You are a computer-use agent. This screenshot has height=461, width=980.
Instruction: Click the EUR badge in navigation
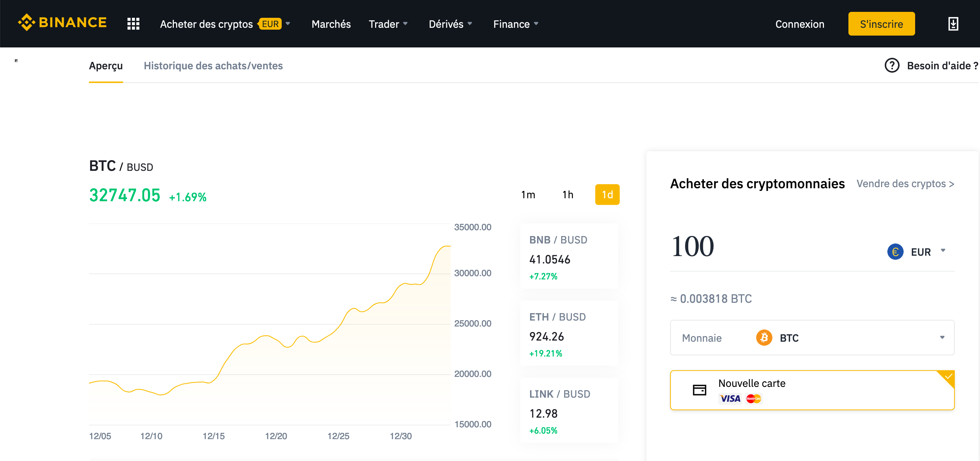click(x=270, y=24)
